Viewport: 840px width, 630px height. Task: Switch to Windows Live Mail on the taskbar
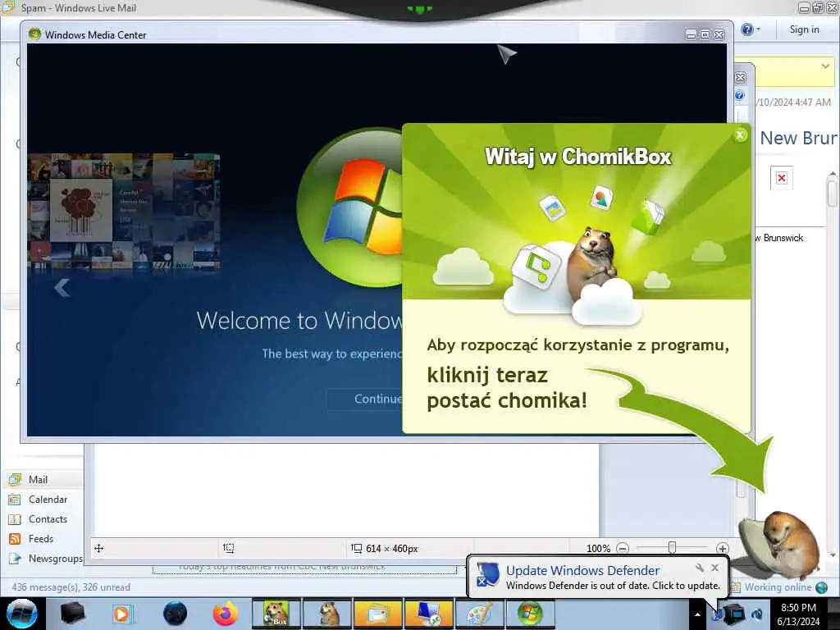(377, 614)
